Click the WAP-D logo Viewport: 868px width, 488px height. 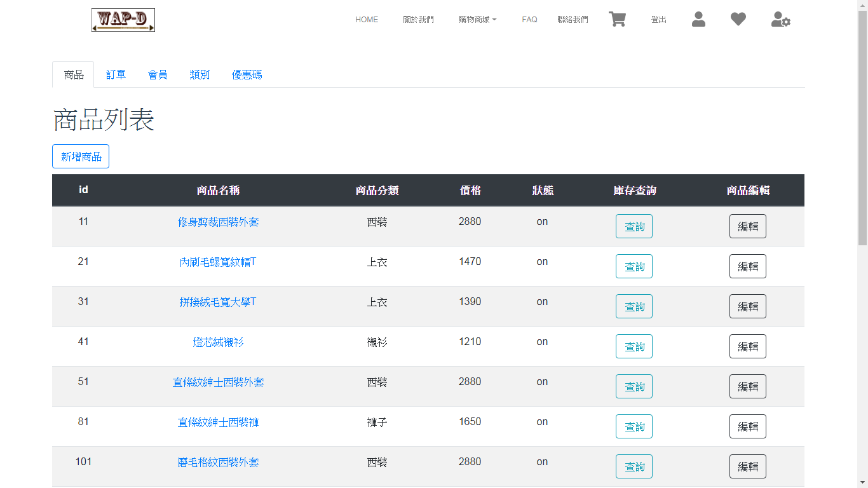[x=123, y=20]
